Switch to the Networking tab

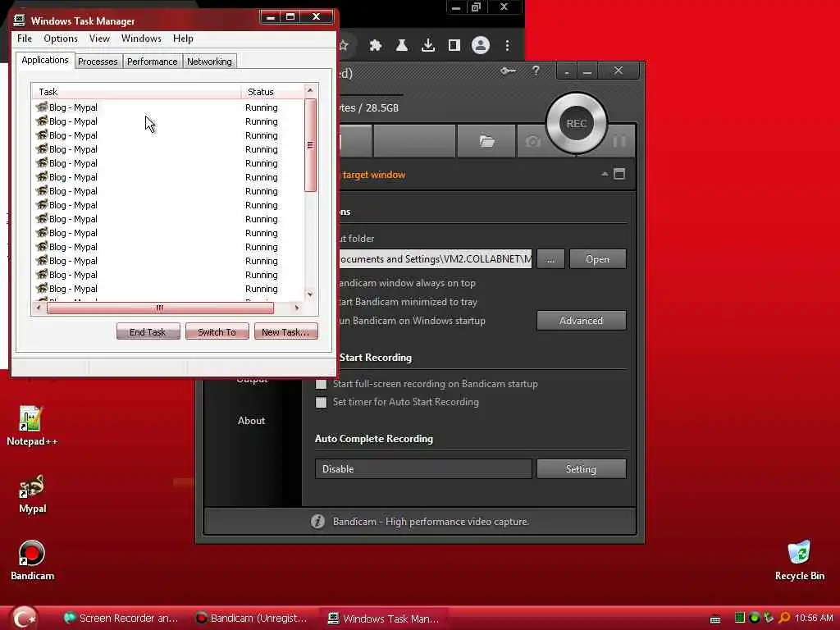click(209, 62)
